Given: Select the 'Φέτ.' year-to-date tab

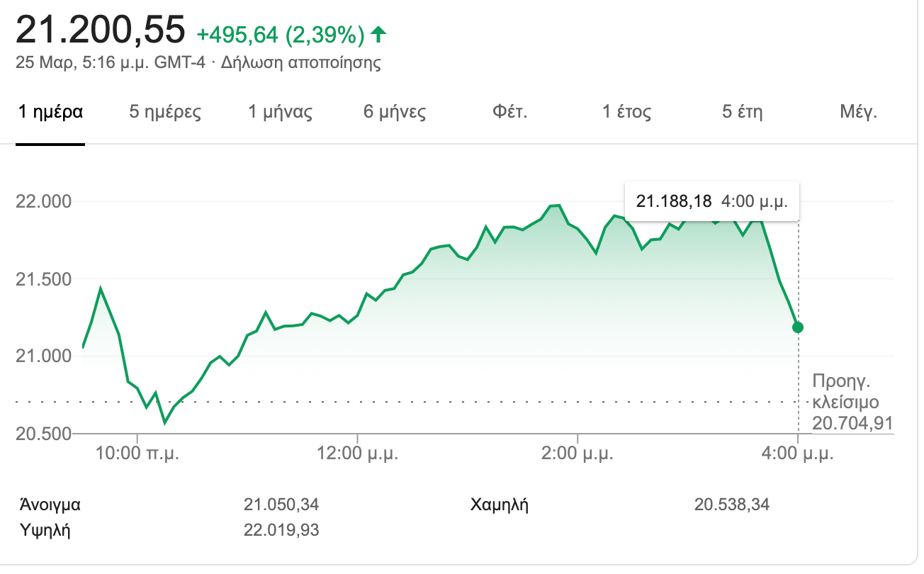Looking at the screenshot, I should tap(509, 112).
